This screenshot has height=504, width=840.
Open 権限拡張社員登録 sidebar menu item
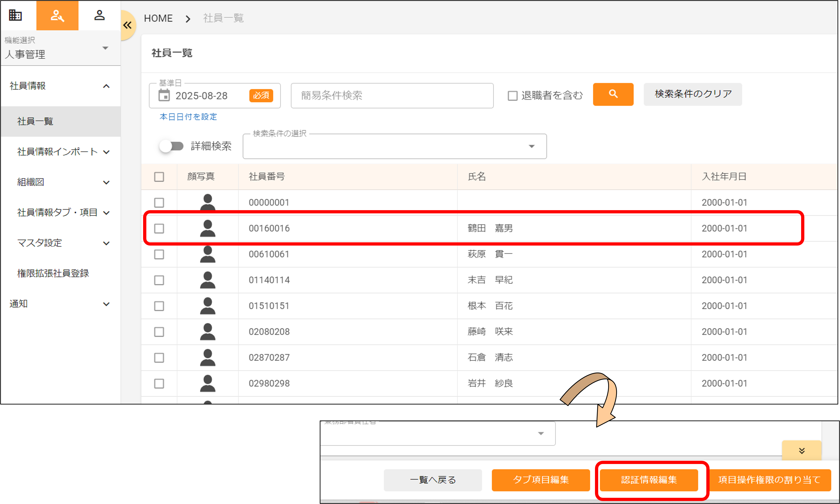(53, 273)
